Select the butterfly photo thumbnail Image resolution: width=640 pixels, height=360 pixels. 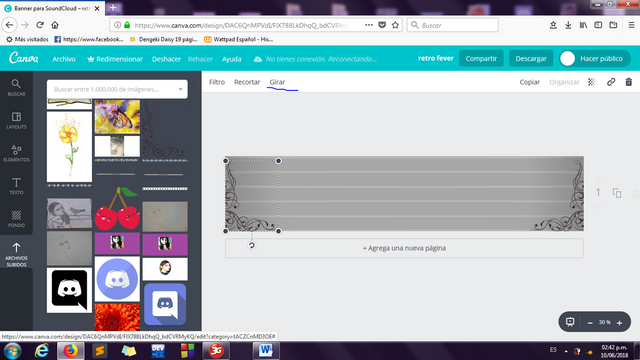[117, 117]
